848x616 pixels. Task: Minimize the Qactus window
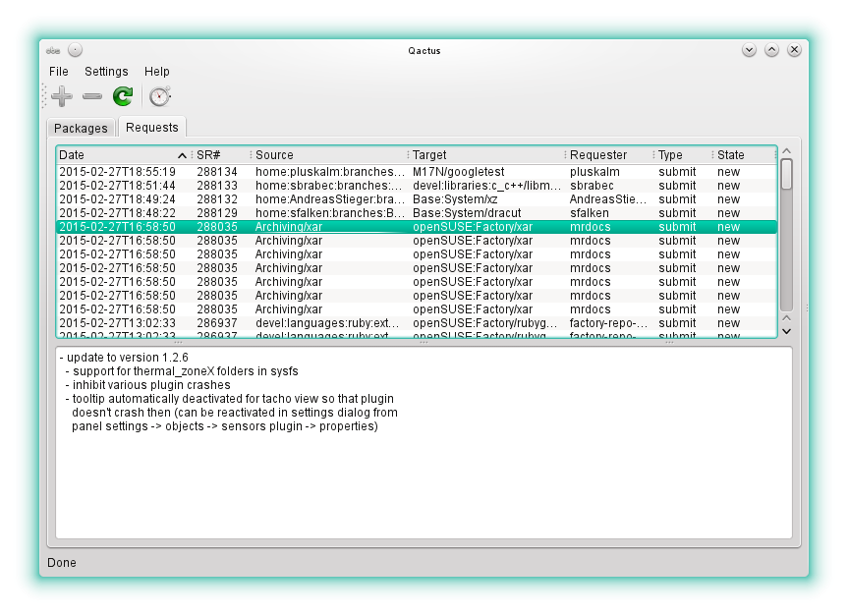tap(749, 50)
